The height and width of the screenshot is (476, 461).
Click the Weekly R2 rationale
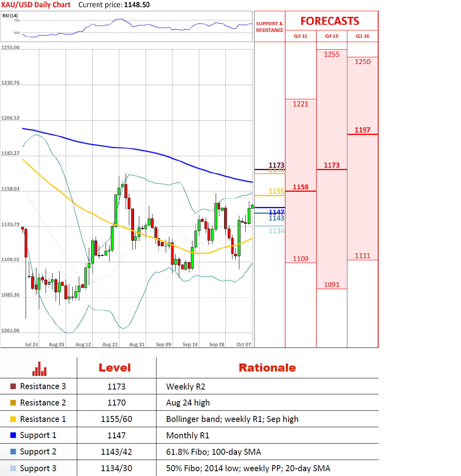186,387
